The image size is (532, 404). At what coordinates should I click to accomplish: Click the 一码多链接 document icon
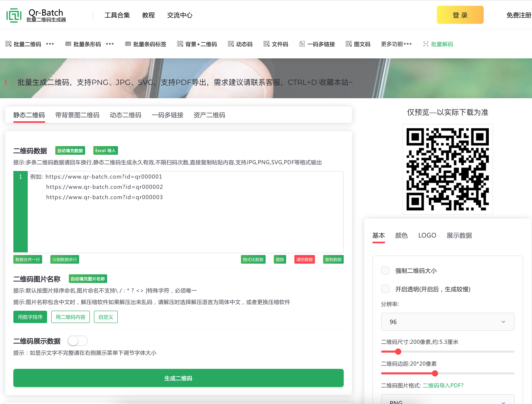pos(302,44)
